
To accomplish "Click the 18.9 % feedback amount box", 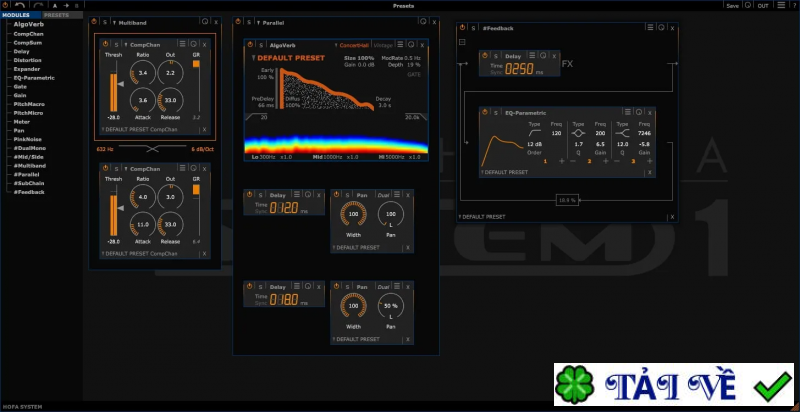I will (567, 200).
